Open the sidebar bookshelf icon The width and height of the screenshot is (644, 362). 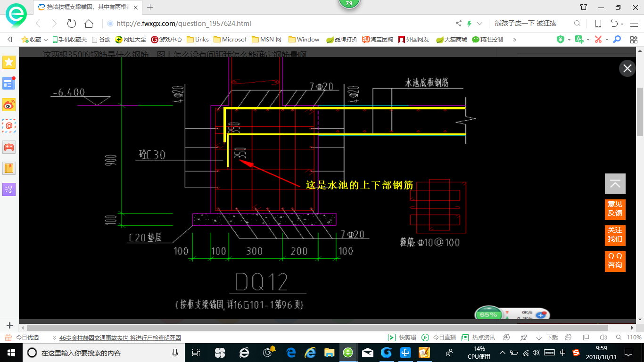pyautogui.click(x=9, y=168)
